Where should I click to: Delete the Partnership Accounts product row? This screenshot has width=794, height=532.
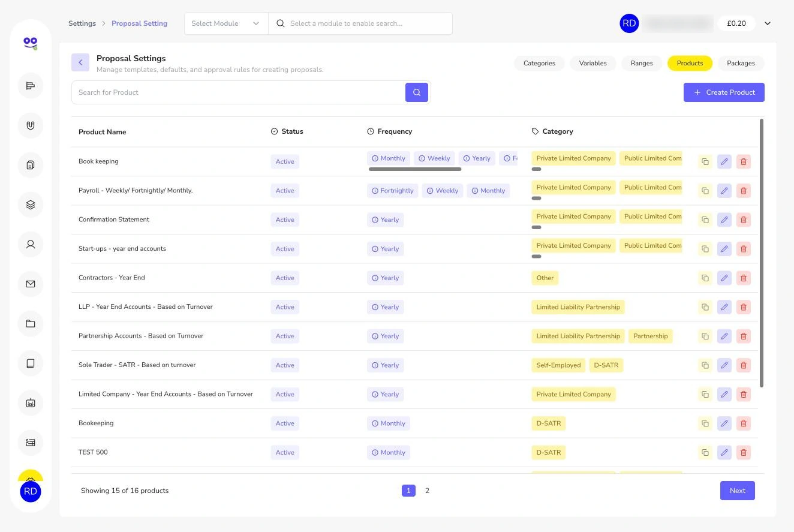tap(744, 336)
